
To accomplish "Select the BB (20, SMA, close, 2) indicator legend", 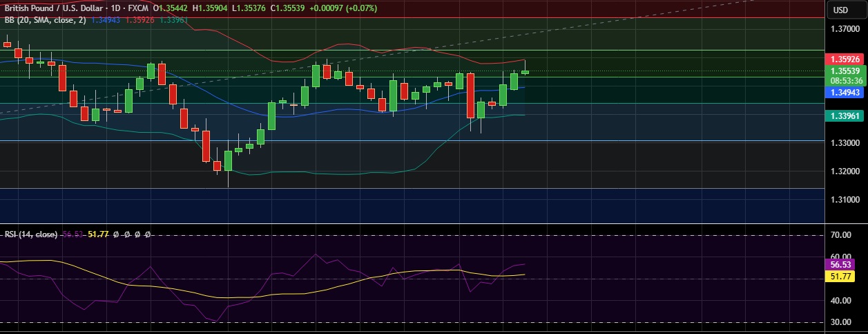I will (x=45, y=20).
